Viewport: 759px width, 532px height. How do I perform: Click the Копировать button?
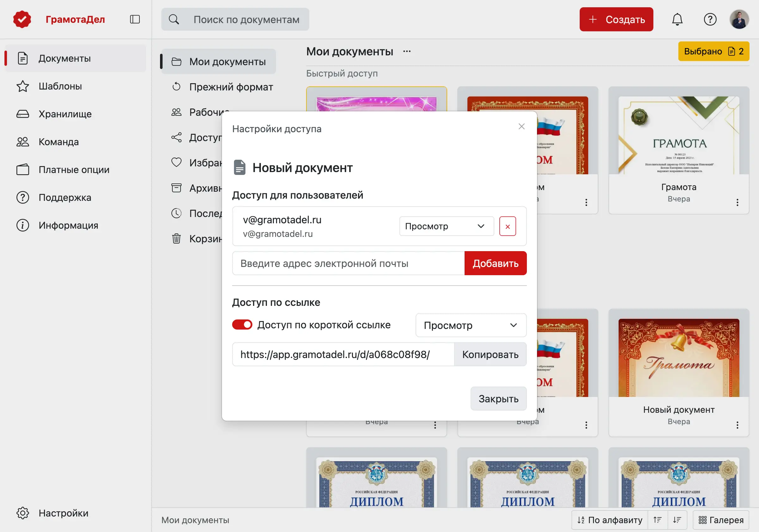click(x=490, y=355)
